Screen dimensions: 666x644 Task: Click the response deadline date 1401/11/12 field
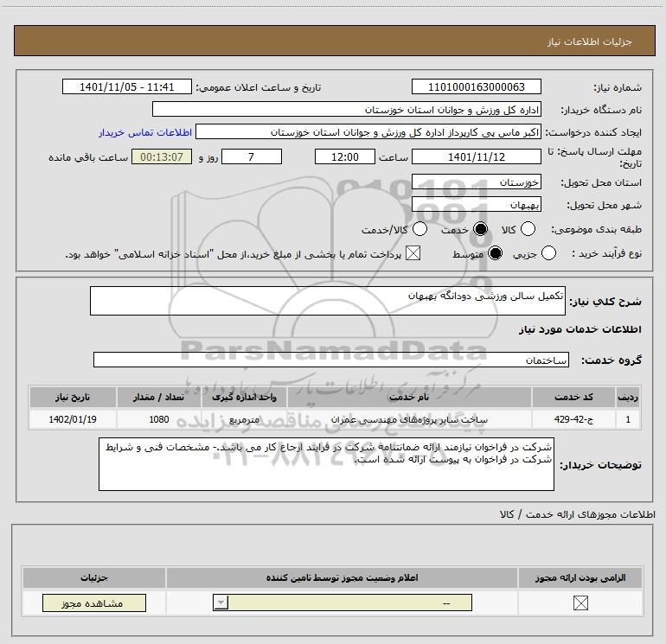476,156
